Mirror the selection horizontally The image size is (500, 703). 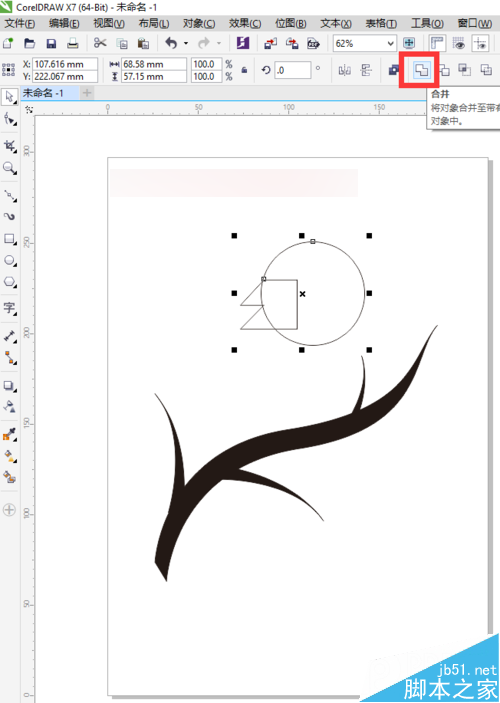coord(344,70)
